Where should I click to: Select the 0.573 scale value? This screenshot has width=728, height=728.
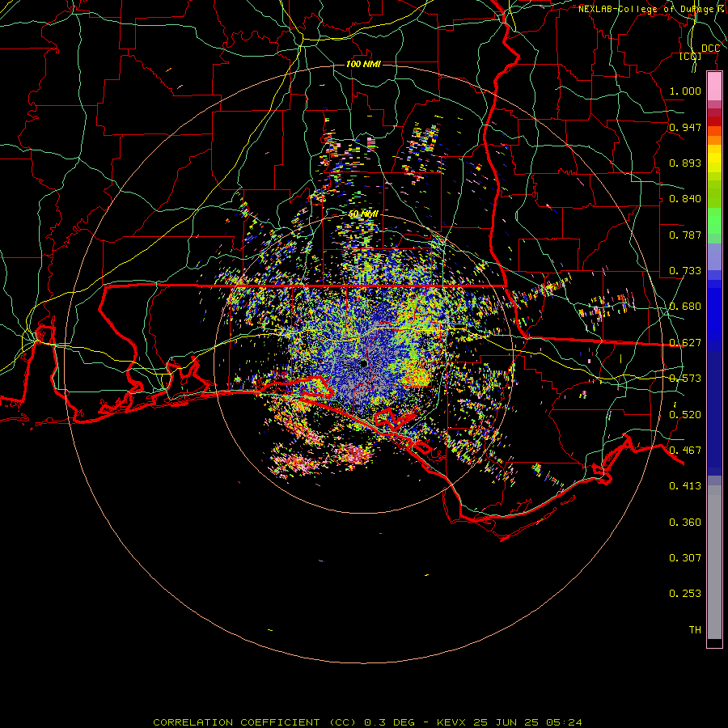[x=685, y=379]
